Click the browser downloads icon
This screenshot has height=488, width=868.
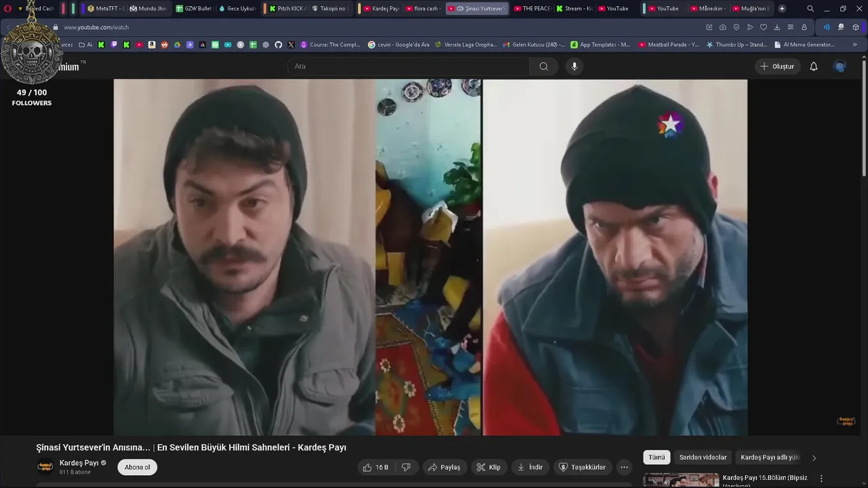point(777,27)
